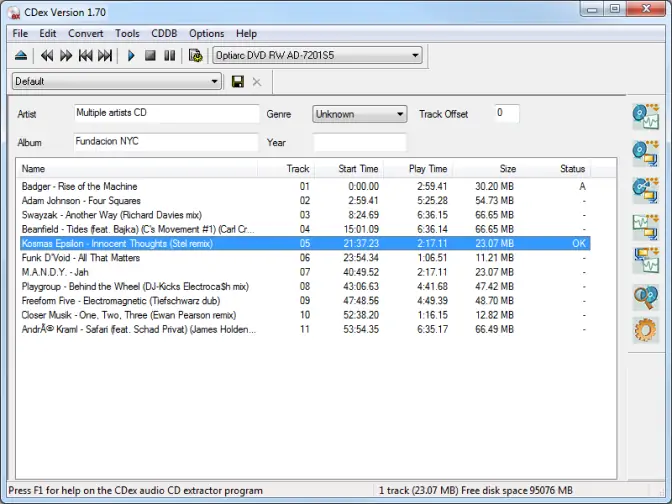Viewport: 672px width, 504px height.
Task: Open the Help menu
Action: point(246,33)
